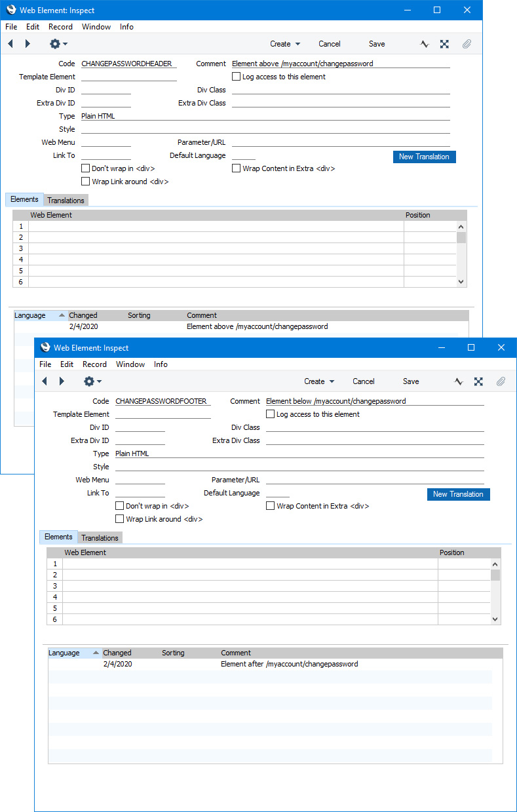The width and height of the screenshot is (517, 812).
Task: Click scroll down arrow of CHANGEPASSWORDFOOTER elements grid
Action: tap(495, 619)
